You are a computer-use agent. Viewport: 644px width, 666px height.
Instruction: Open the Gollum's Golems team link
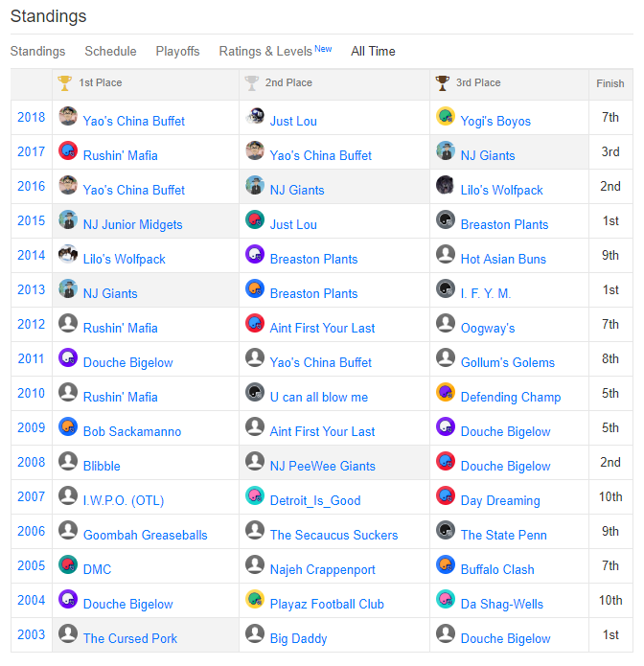click(508, 362)
